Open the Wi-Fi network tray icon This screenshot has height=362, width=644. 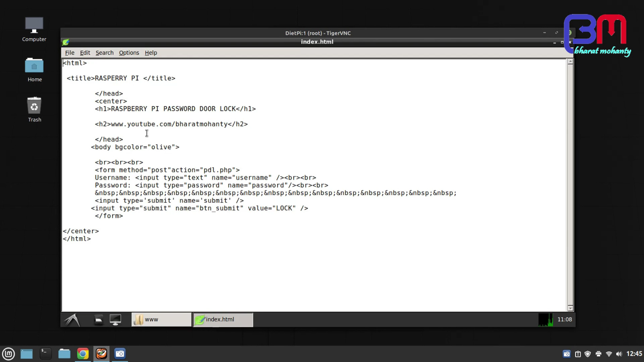point(609,354)
